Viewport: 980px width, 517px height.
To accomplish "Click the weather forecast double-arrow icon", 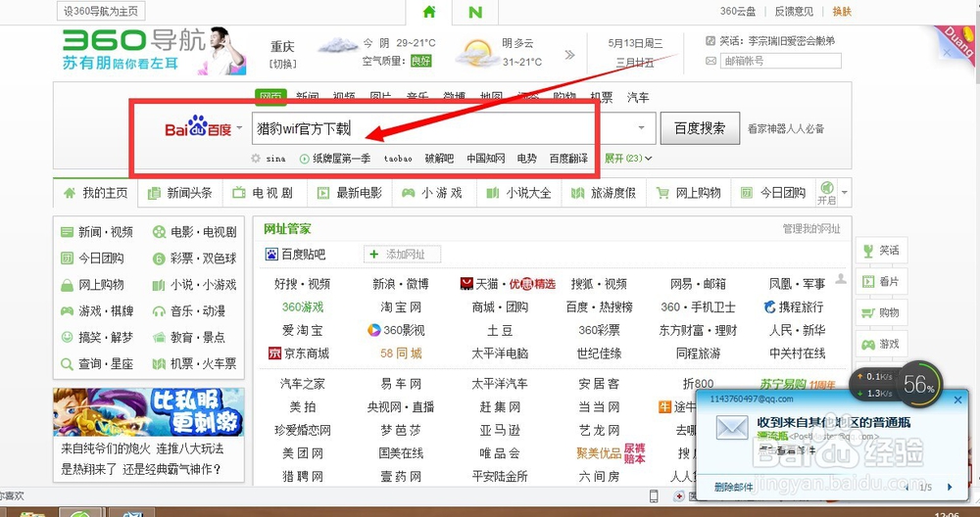I will (569, 55).
